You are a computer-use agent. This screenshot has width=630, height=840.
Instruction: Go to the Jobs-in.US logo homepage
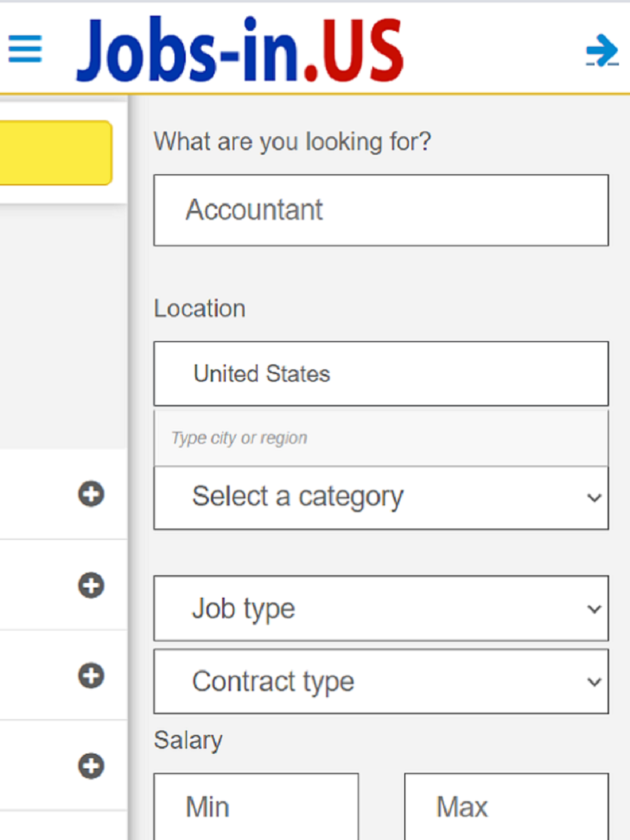pos(240,49)
